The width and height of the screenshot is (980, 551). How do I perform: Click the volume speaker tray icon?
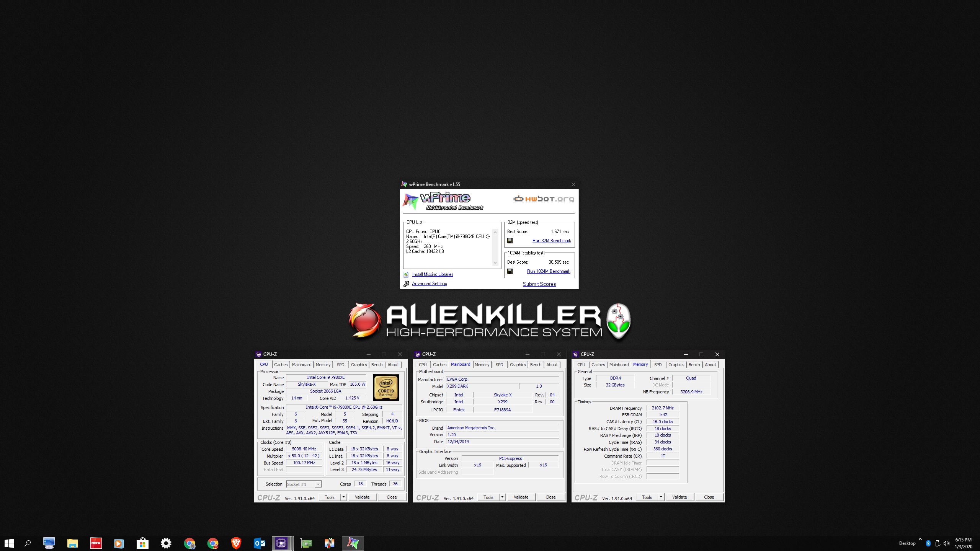946,543
